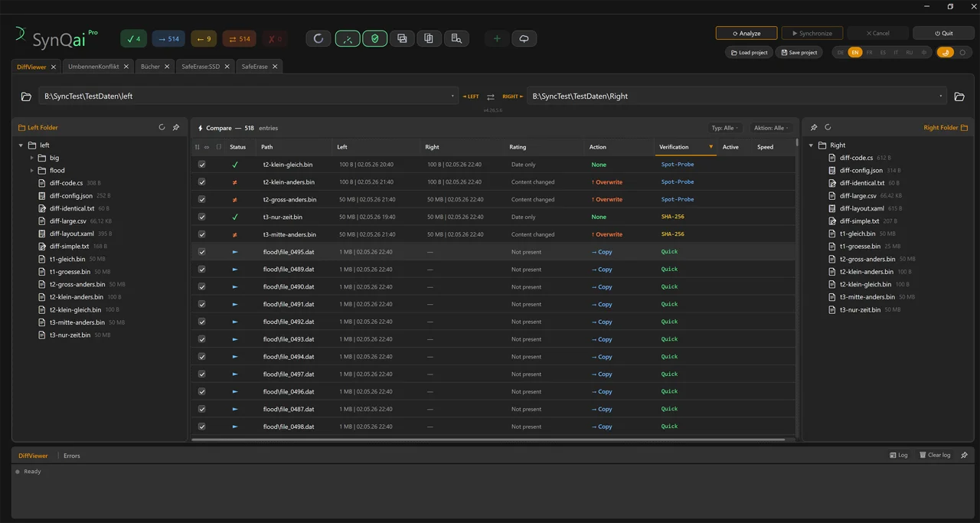
Task: Click the link icon in table header
Action: coord(207,147)
